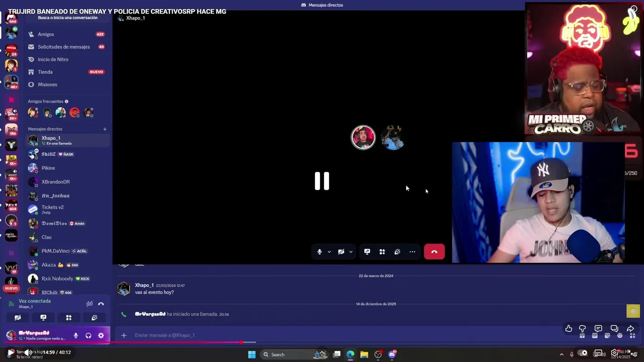Share the video with arrow icon
The image size is (644, 362).
[630, 329]
